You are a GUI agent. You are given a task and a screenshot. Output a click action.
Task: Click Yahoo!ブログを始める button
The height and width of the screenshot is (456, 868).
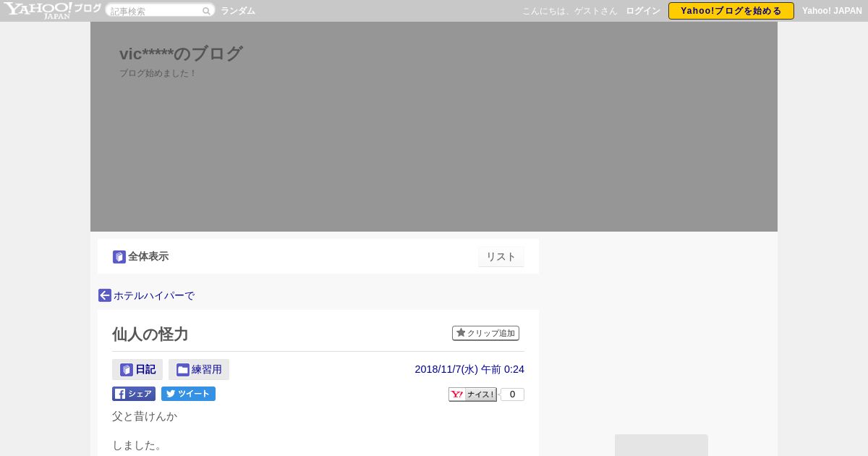pos(731,11)
